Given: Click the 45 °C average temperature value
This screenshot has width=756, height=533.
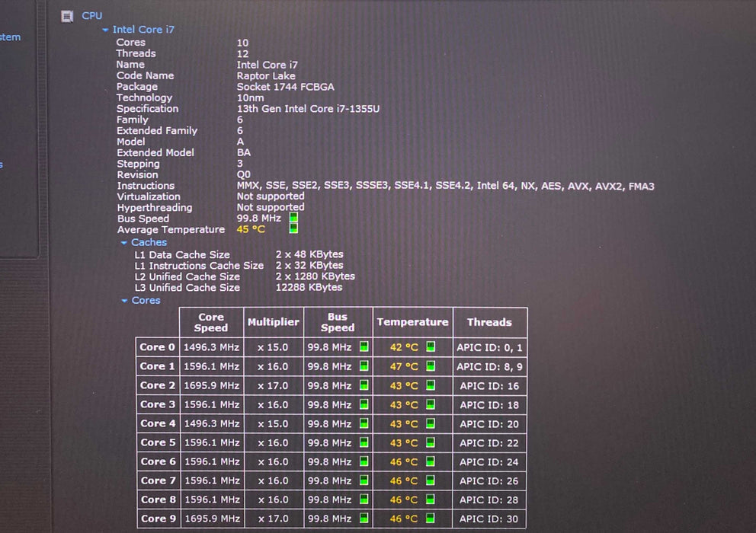Looking at the screenshot, I should pos(251,229).
